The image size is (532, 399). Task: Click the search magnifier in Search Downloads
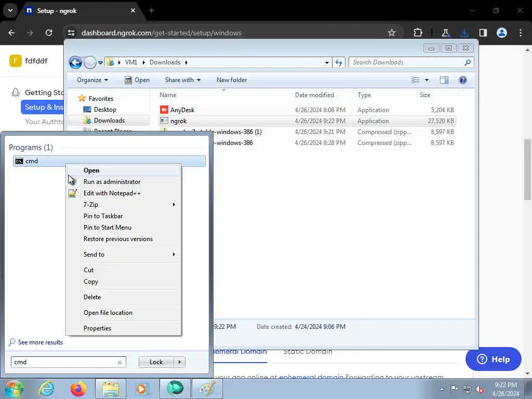(468, 62)
